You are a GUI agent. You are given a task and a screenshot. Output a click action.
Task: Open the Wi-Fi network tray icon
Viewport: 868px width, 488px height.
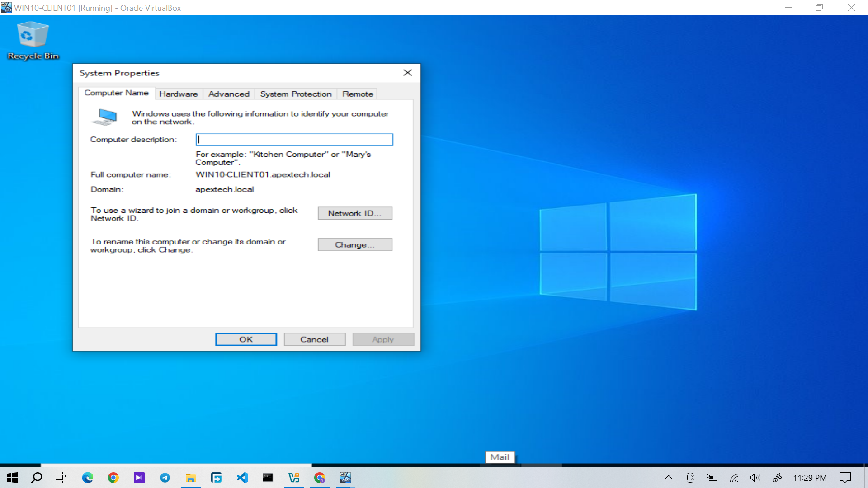click(734, 478)
